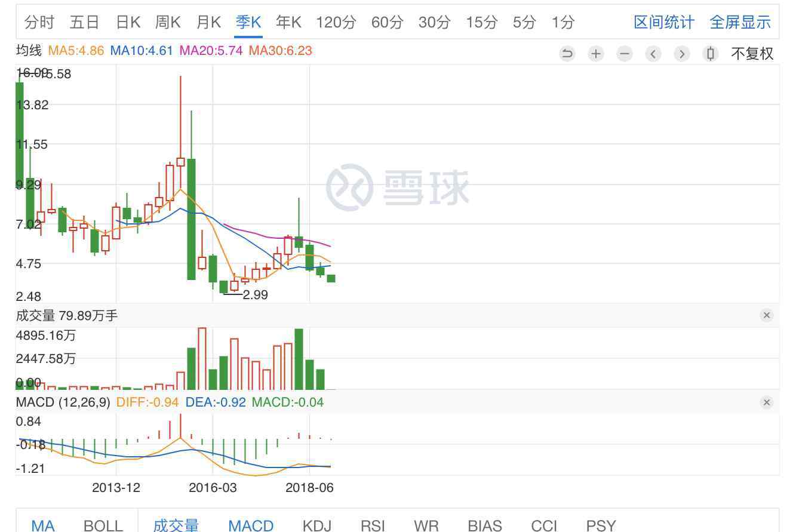Toggle the KDJ indicator
This screenshot has width=793, height=532.
tap(316, 525)
